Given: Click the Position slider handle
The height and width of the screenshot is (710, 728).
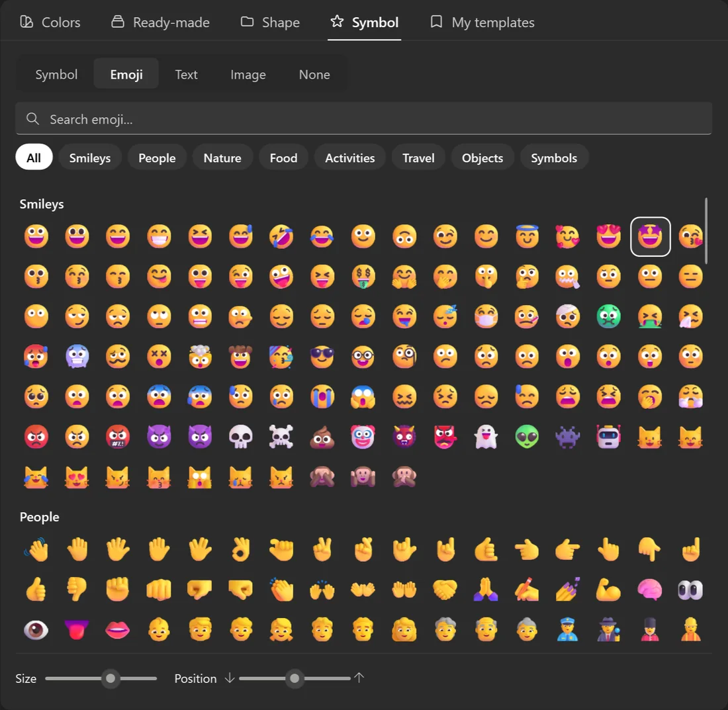Looking at the screenshot, I should point(295,678).
